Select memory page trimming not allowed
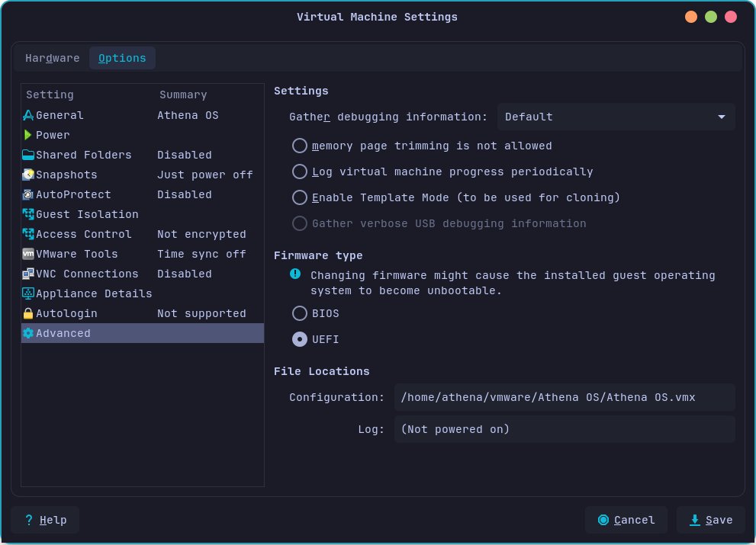 pyautogui.click(x=300, y=146)
